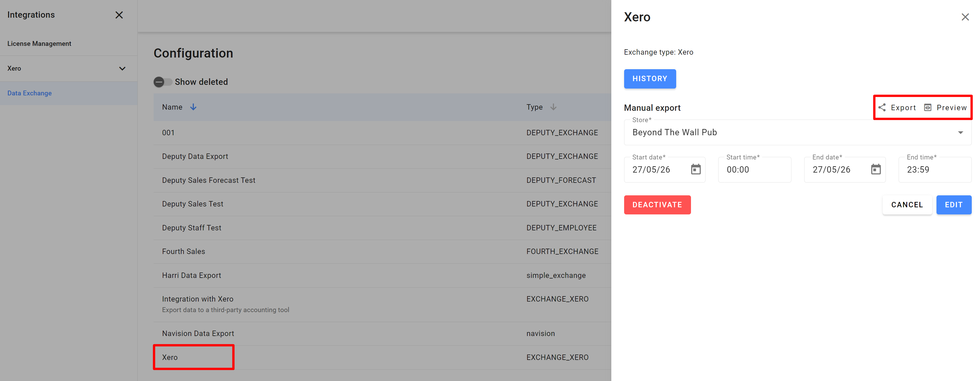980x381 pixels.
Task: Click the Export share icon
Action: (882, 107)
